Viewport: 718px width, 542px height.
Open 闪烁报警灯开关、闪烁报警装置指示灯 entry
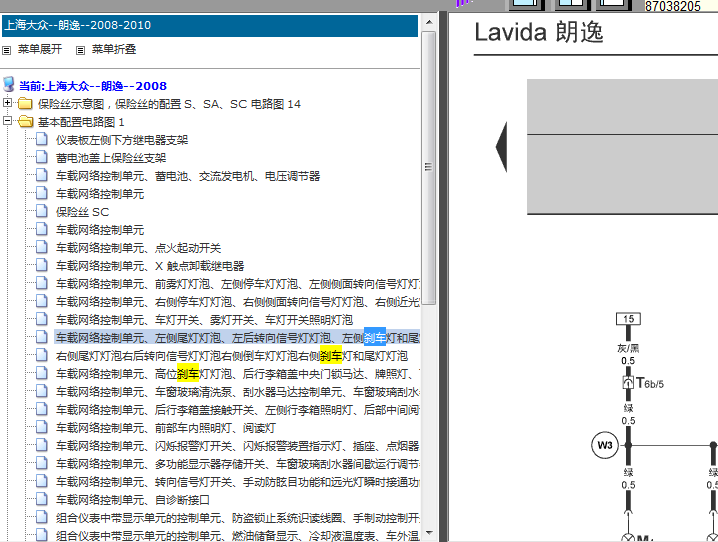pos(238,446)
